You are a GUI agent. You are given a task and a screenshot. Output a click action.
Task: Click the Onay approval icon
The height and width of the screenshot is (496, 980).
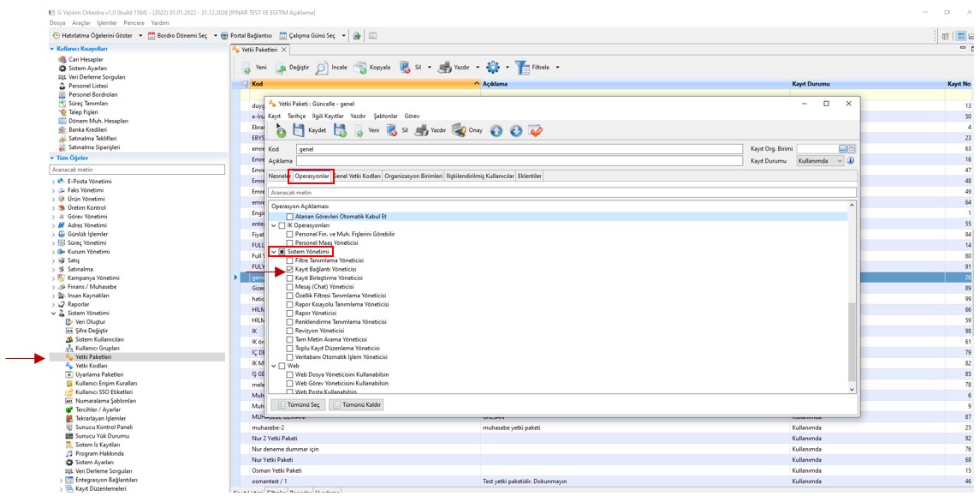point(460,130)
